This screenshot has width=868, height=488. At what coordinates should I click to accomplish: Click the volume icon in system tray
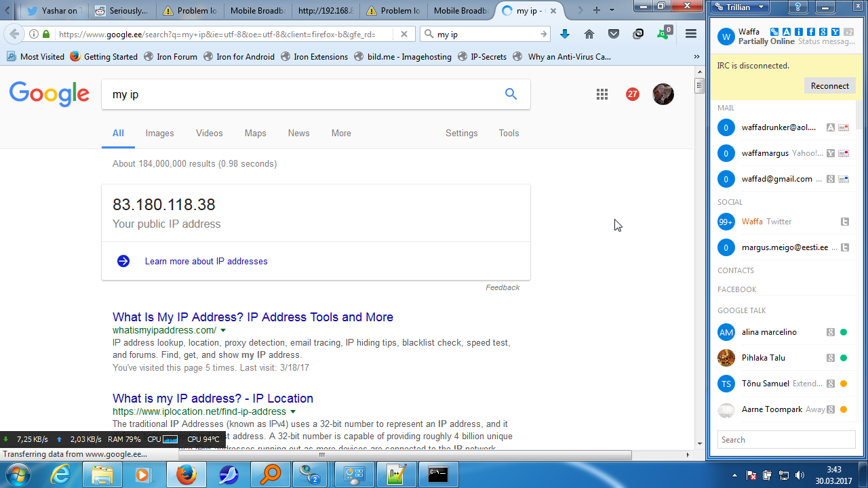(800, 475)
